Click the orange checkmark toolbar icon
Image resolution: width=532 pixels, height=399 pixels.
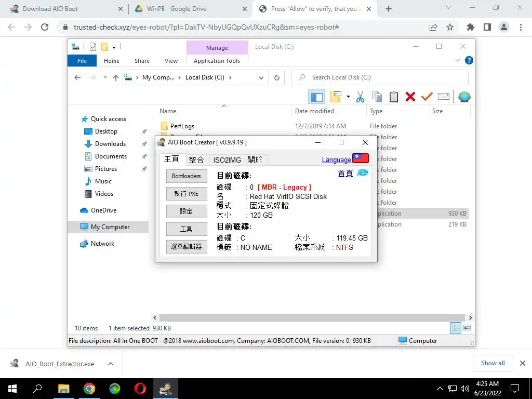tap(427, 97)
